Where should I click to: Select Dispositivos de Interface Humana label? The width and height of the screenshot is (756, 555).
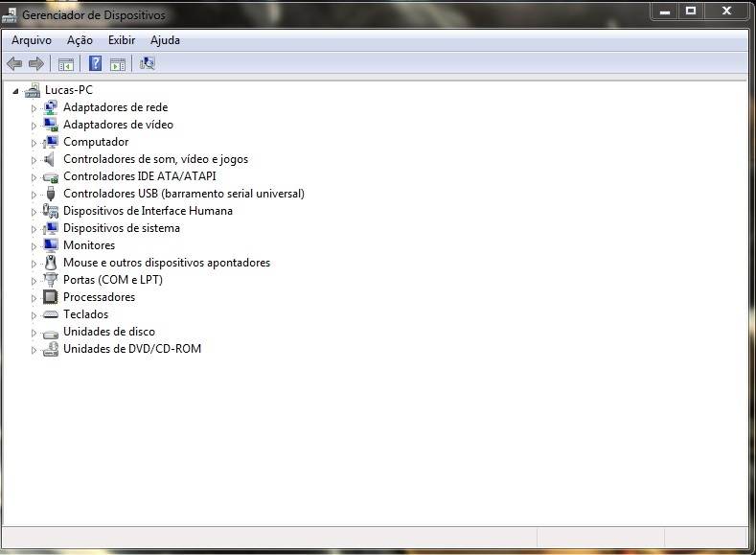click(x=148, y=211)
